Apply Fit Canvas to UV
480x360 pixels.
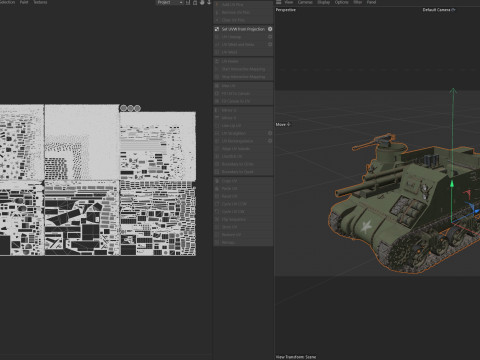[x=243, y=101]
